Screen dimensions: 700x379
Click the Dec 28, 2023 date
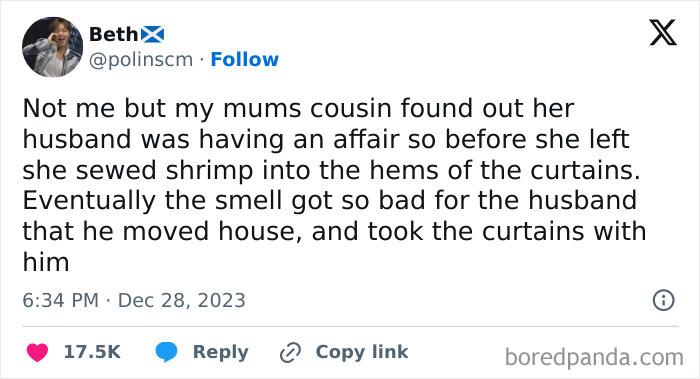coord(181,300)
